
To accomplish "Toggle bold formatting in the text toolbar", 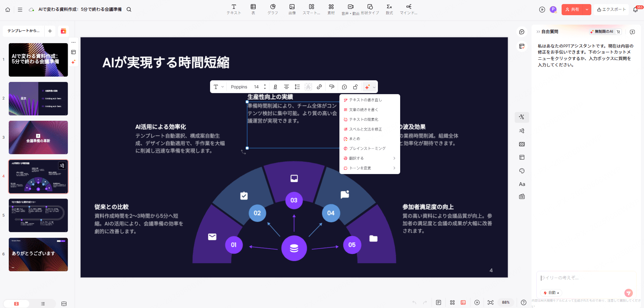I will pos(275,87).
